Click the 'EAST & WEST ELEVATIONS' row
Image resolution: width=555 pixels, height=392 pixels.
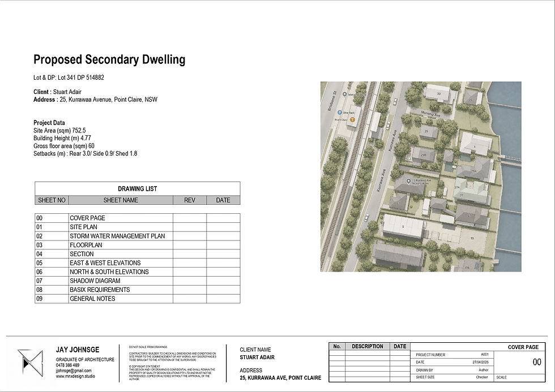pyautogui.click(x=137, y=263)
